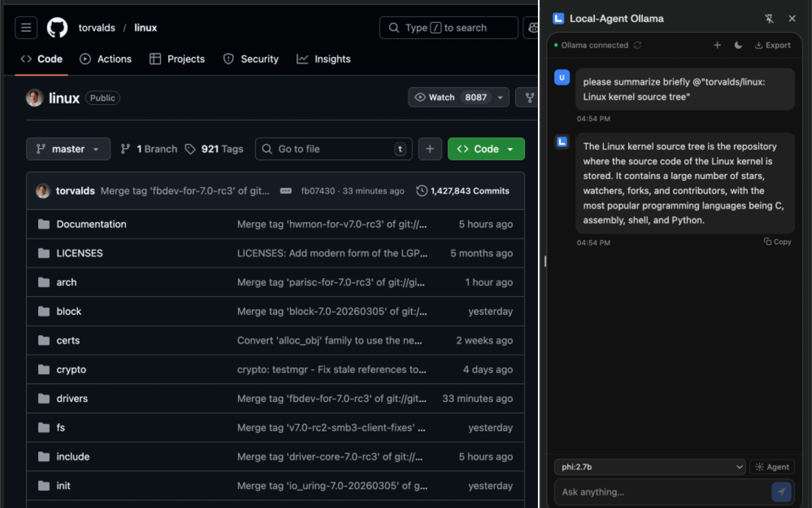Open the Watch notifications dropdown arrow
Viewport: 812px width, 508px height.
click(x=501, y=97)
